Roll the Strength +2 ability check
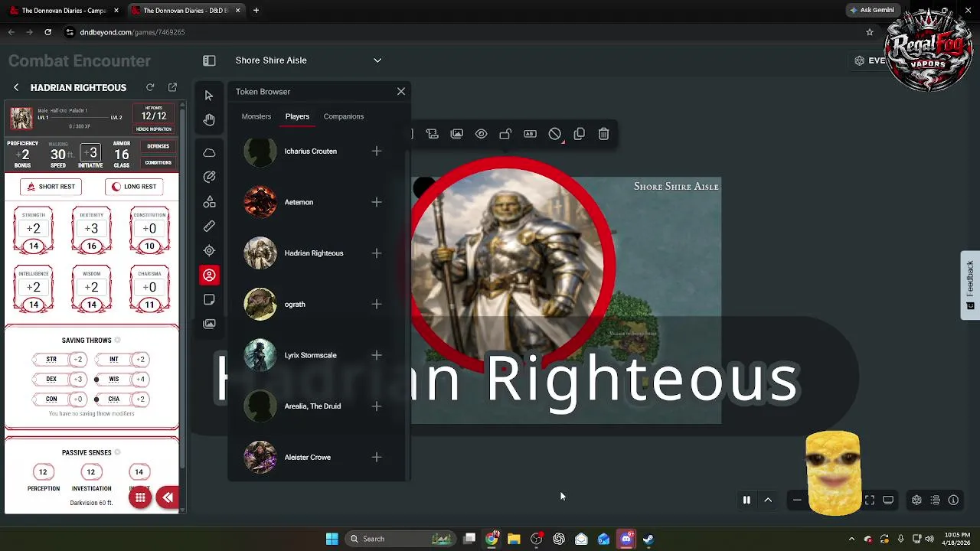980x551 pixels. (33, 229)
